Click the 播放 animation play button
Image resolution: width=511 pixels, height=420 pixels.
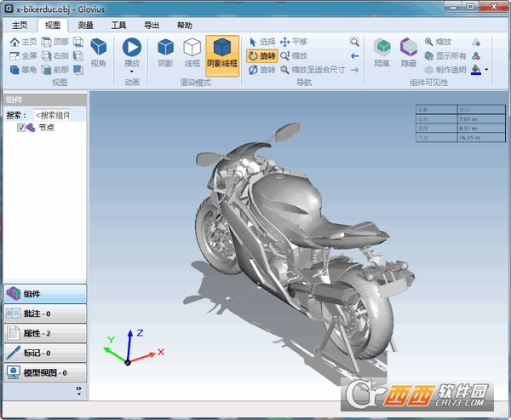132,52
